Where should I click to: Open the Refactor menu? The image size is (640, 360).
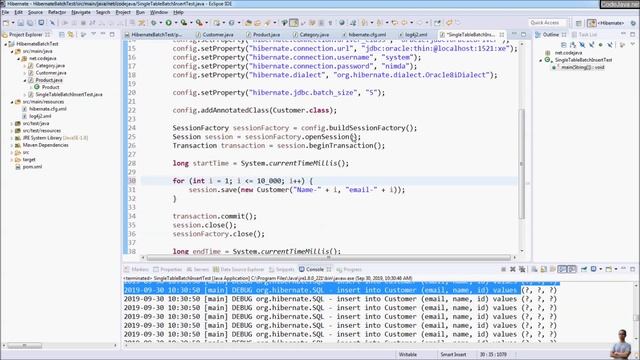click(57, 13)
